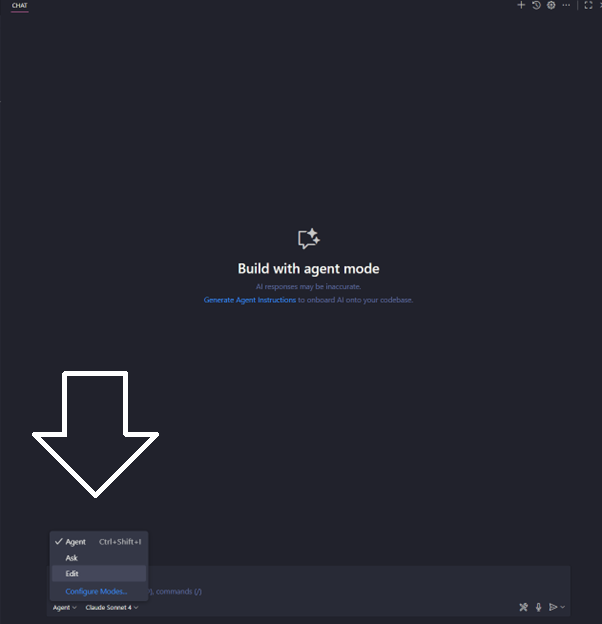Select the CHAT tab
This screenshot has height=624, width=602.
19,6
